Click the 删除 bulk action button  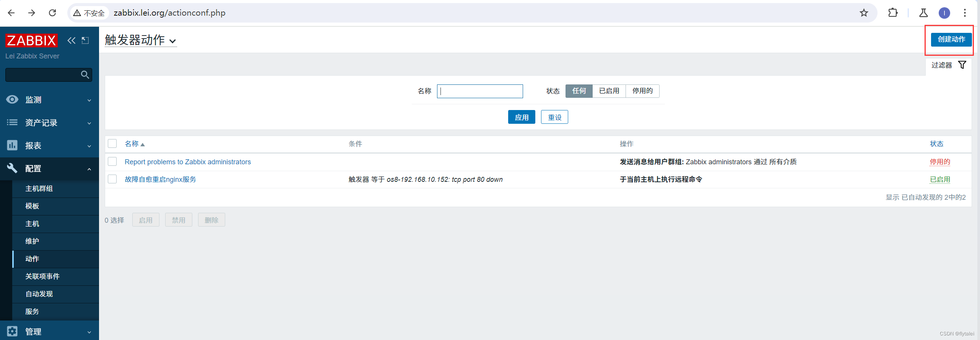click(x=211, y=220)
